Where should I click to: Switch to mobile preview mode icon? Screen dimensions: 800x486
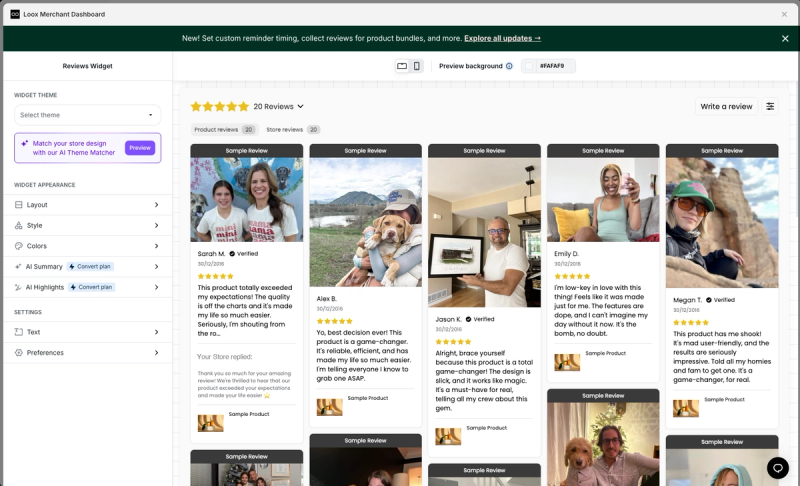point(417,66)
